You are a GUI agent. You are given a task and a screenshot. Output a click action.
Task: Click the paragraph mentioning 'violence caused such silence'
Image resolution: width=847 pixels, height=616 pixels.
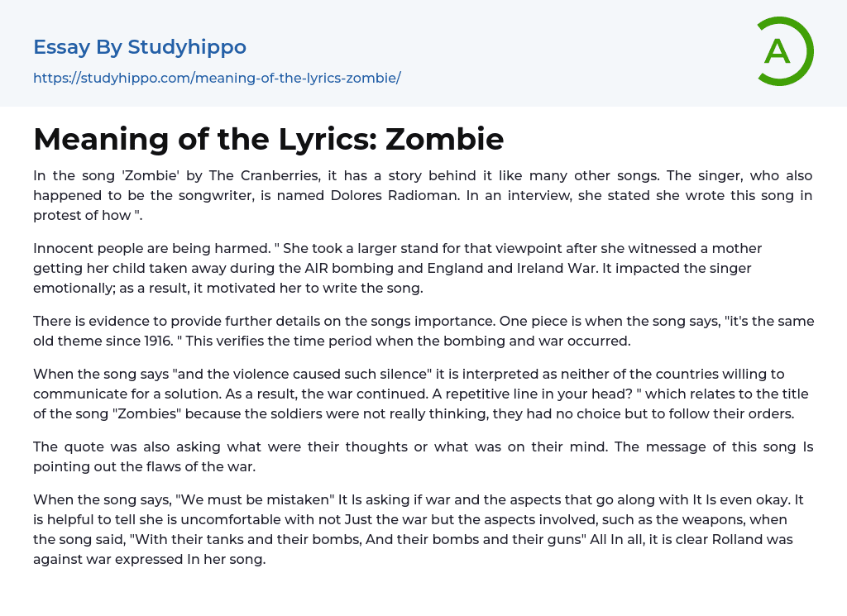point(423,394)
